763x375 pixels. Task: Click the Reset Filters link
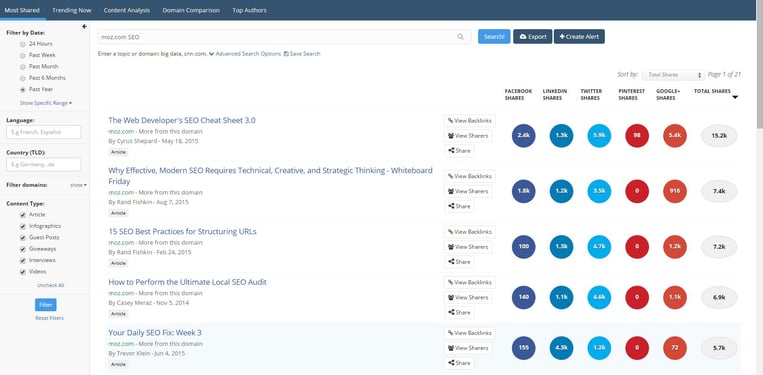pos(49,318)
